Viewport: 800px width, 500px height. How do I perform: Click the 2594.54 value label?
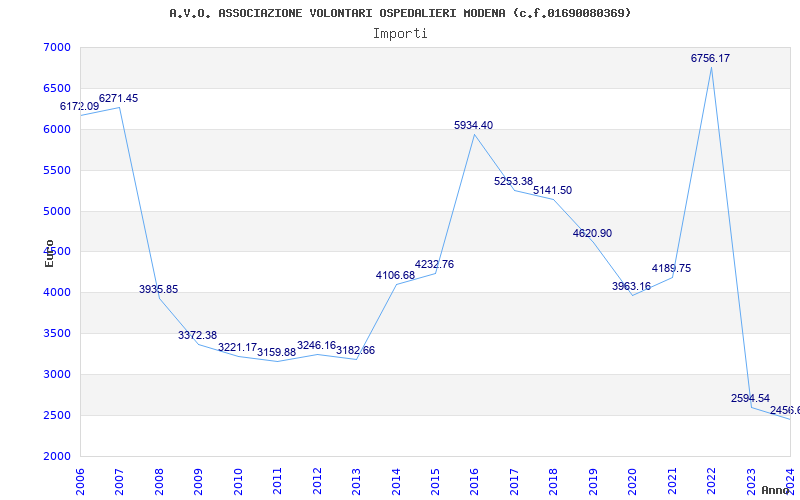[751, 398]
